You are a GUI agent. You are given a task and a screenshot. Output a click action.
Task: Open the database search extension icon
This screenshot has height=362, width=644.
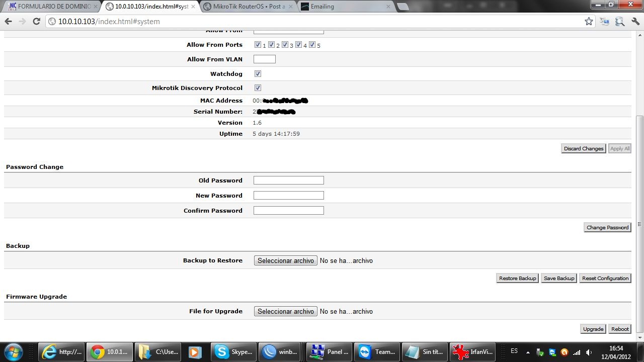pos(620,22)
